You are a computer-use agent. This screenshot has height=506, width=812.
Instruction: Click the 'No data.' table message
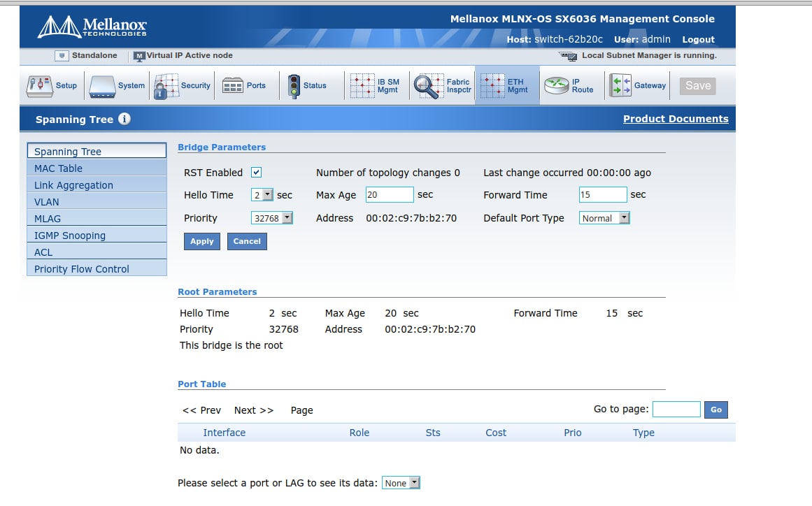[x=199, y=450]
